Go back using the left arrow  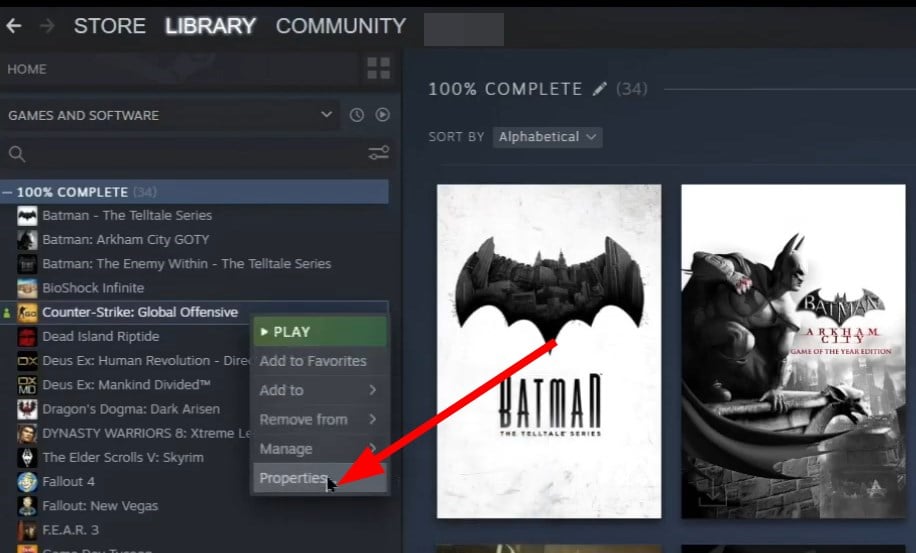(x=14, y=26)
